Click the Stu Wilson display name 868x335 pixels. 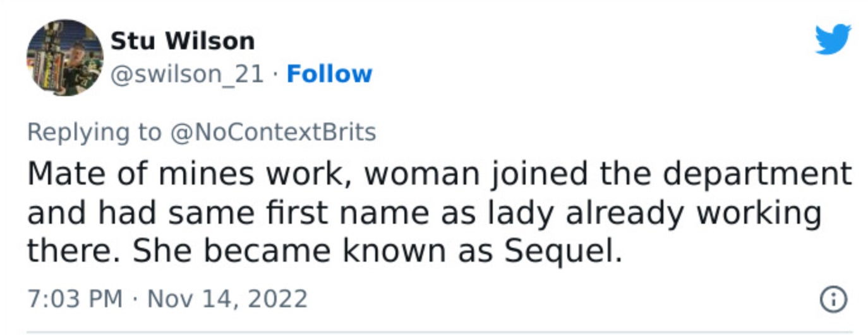tap(183, 42)
